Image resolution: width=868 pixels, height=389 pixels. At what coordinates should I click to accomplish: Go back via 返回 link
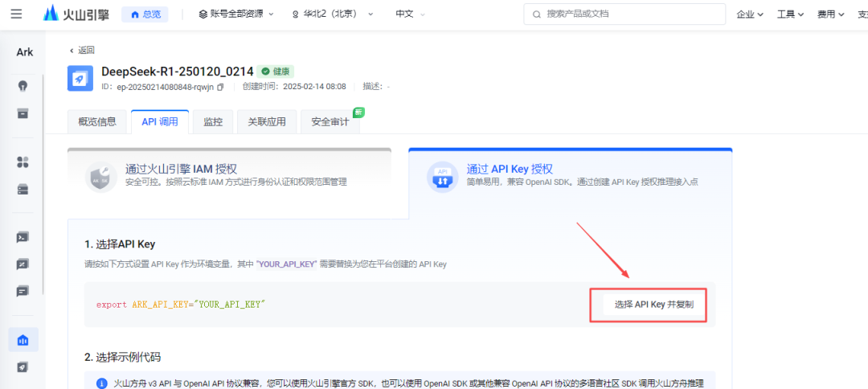[82, 51]
